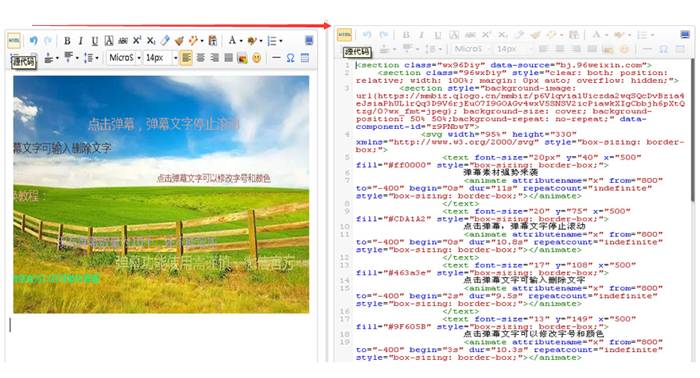700x378 pixels.
Task: Toggle bold formatting in left editor
Action: (67, 41)
